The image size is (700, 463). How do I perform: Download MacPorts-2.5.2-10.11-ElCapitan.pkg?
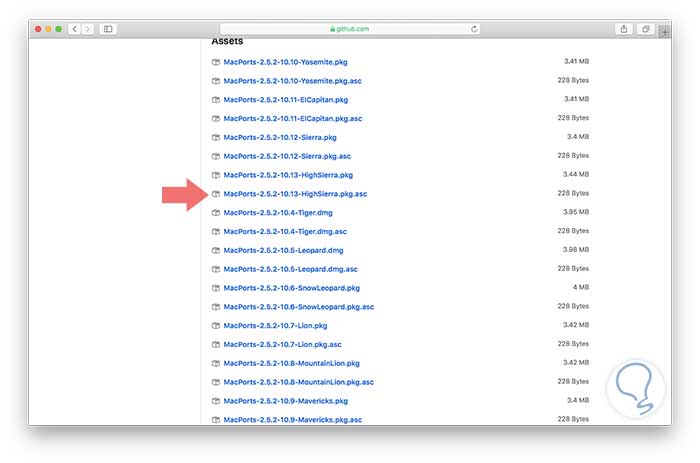point(286,100)
